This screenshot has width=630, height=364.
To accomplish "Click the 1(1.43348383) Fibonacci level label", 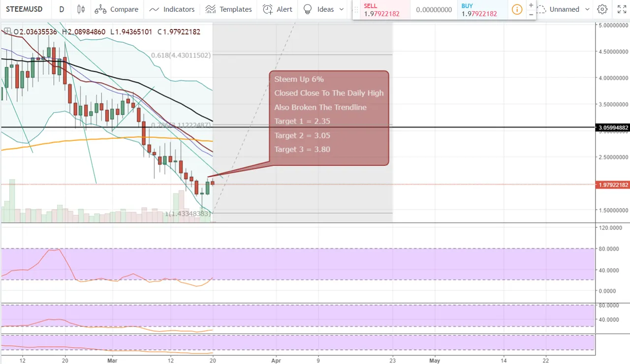I will click(x=189, y=214).
